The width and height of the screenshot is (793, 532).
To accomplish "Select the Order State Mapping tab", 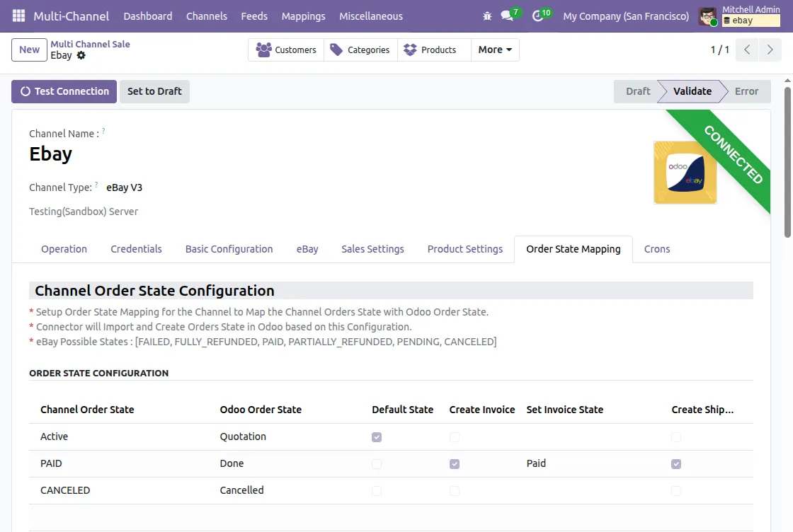I will click(x=574, y=249).
